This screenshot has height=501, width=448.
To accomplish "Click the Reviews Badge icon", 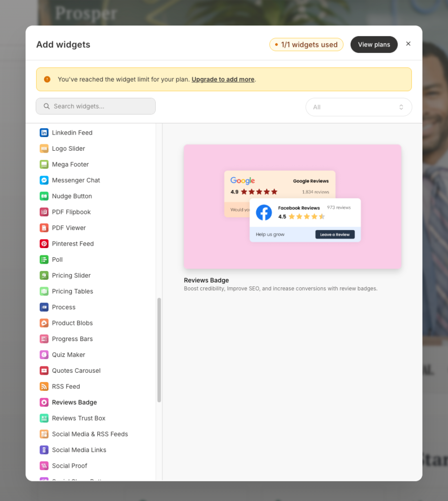I will click(44, 402).
